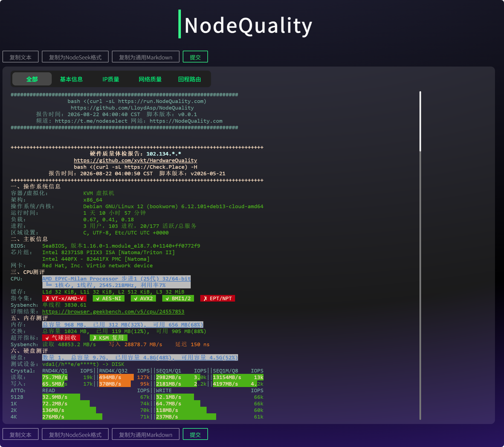Click the red EPT/NPT badge
Image resolution: width=504 pixels, height=447 pixels.
click(218, 299)
